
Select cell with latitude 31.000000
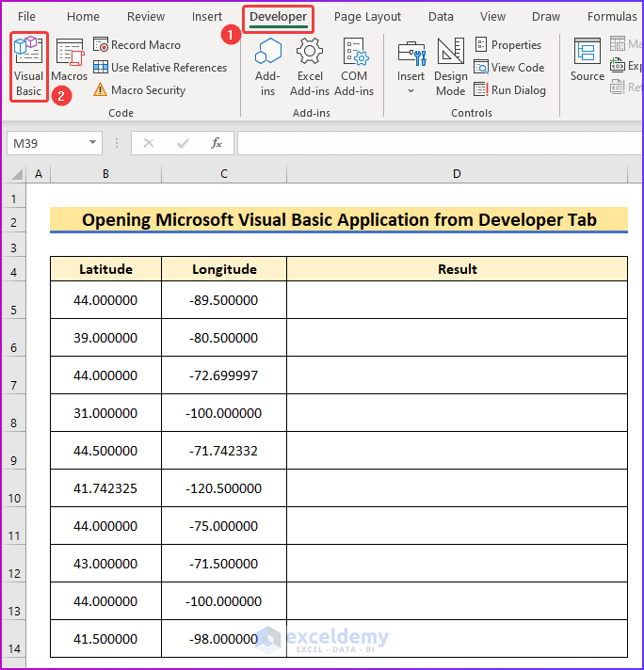pos(105,413)
